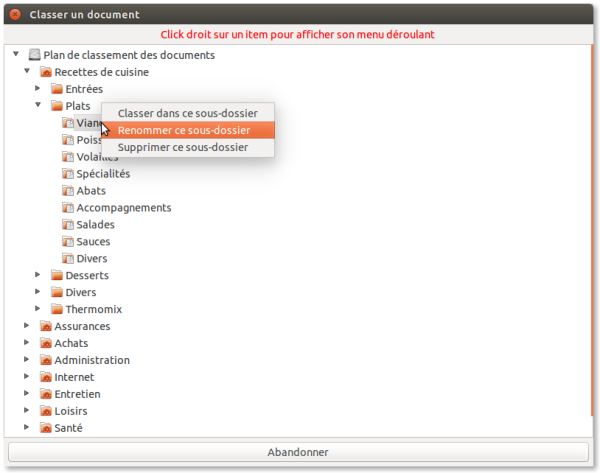Image resolution: width=600 pixels, height=473 pixels.
Task: Expand the Entrées folder arrow
Action: coord(39,89)
